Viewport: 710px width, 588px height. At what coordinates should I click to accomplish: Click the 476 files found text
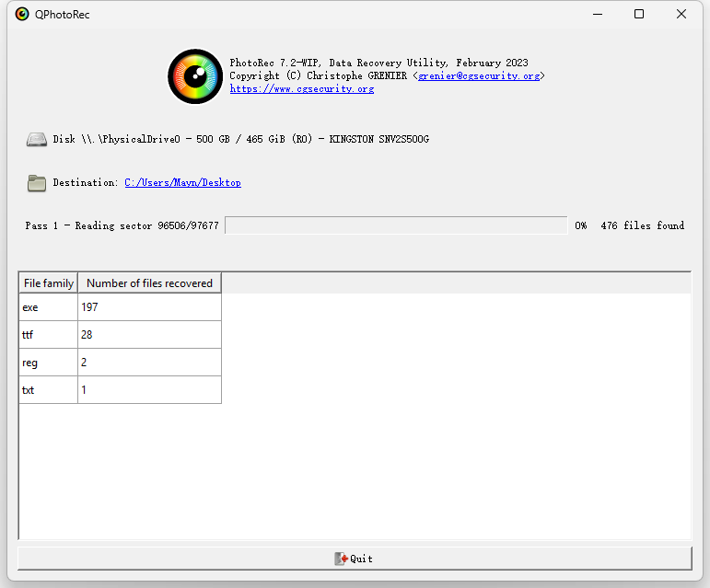(x=642, y=225)
